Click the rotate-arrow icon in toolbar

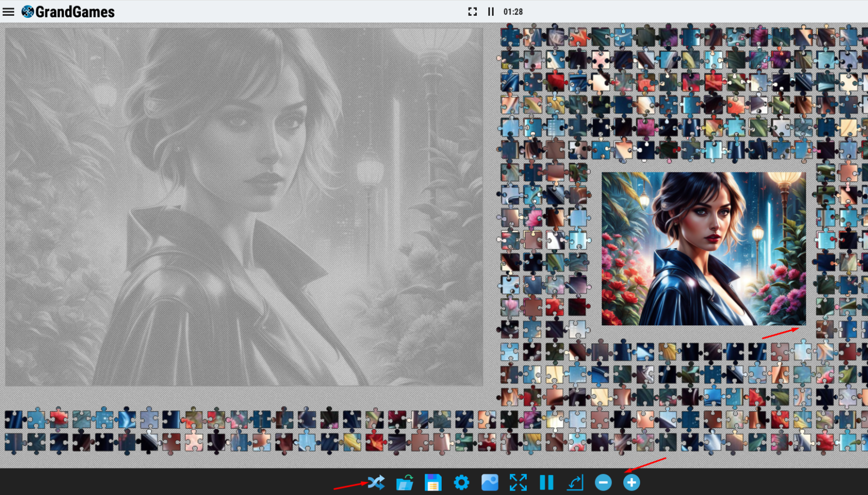click(575, 483)
